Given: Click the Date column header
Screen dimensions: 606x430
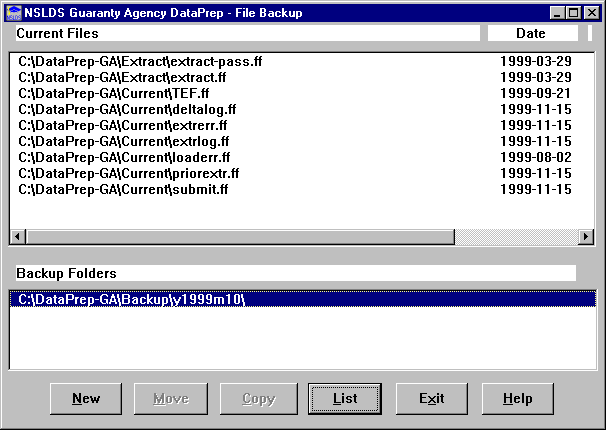Looking at the screenshot, I should click(531, 34).
